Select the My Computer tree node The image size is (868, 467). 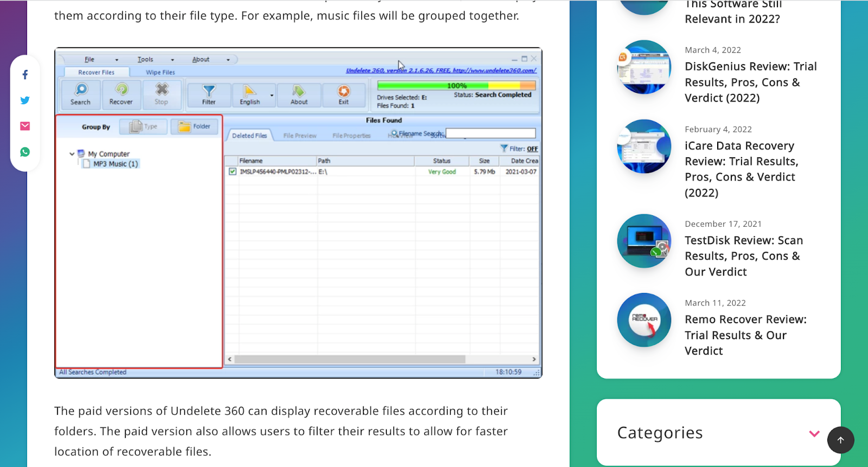pyautogui.click(x=108, y=154)
